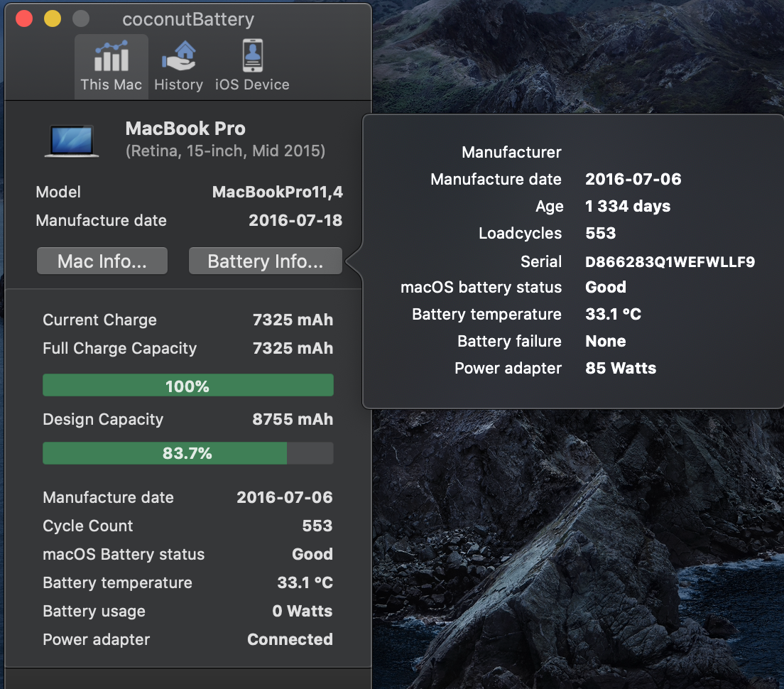
Task: Click the Cycle Count value 553
Action: tap(317, 526)
